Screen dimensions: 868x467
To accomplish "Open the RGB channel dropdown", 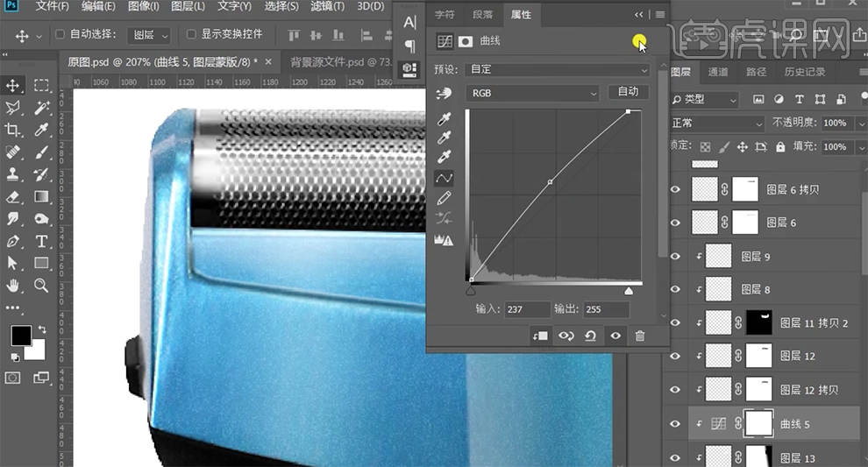I will click(532, 94).
